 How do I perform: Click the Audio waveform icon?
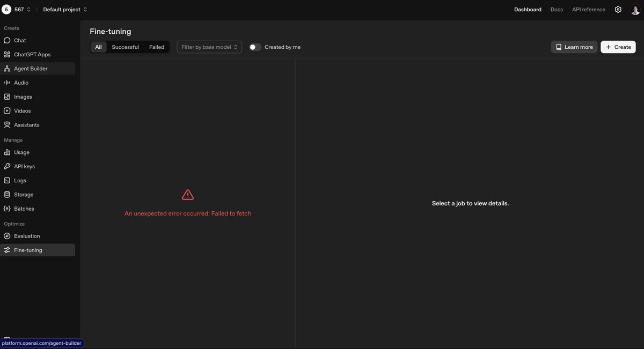click(x=7, y=83)
